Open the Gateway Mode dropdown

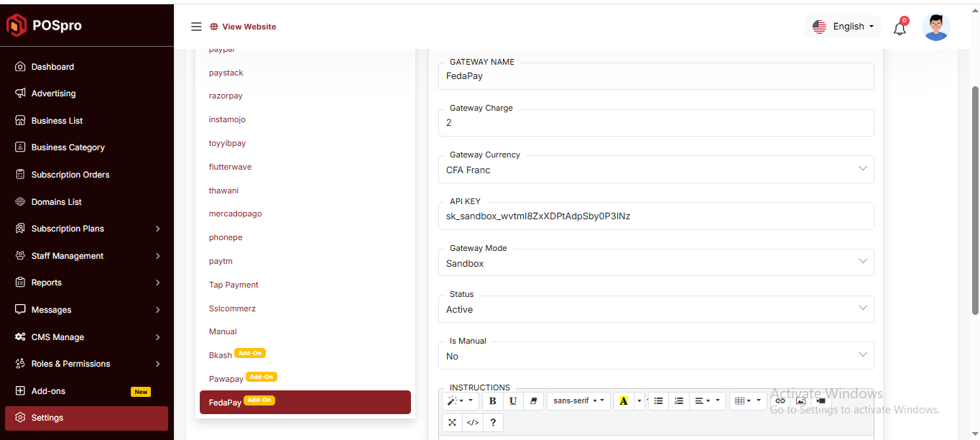coord(655,263)
